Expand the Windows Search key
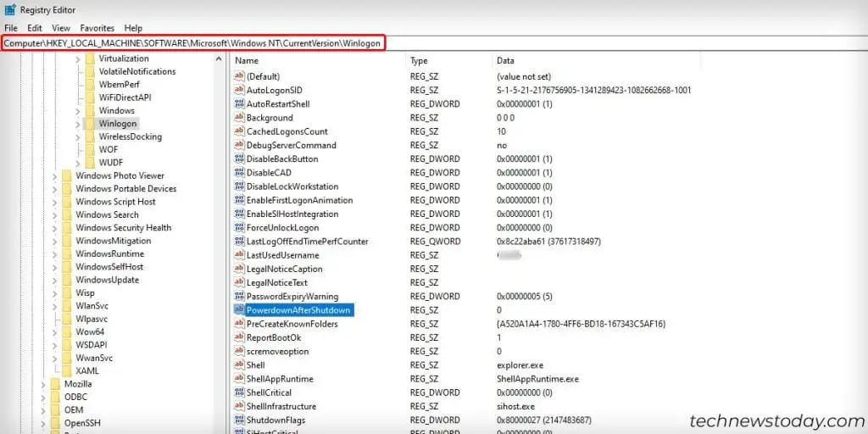This screenshot has height=434, width=868. [x=54, y=214]
